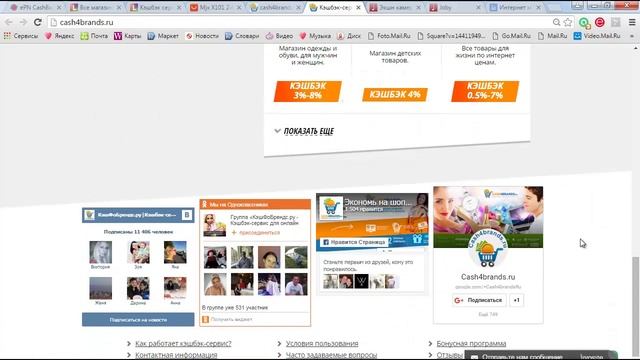Click the address bar showing cash4brands.ru

tap(302, 22)
